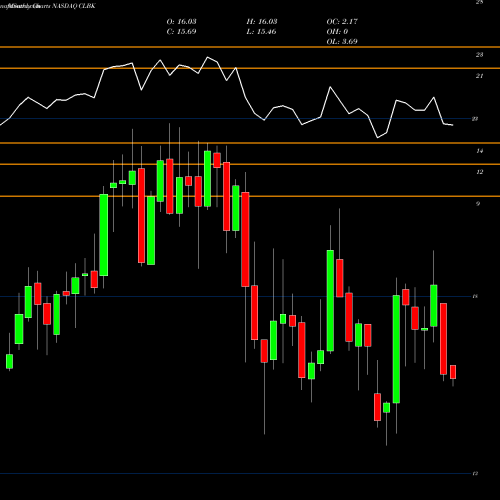Screen dimensions: 500x500
Task: Select the last red candlestick on the chart
Action: [453, 372]
